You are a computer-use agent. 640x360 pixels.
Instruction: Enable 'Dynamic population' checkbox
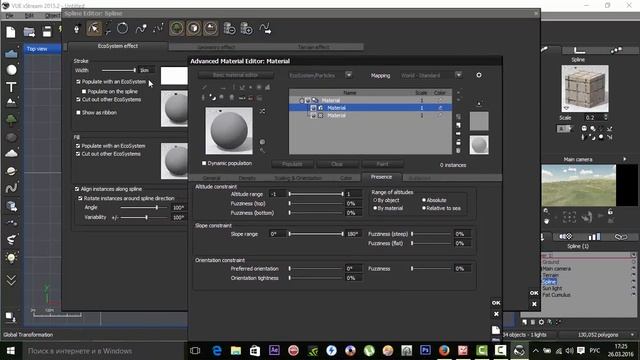click(204, 163)
